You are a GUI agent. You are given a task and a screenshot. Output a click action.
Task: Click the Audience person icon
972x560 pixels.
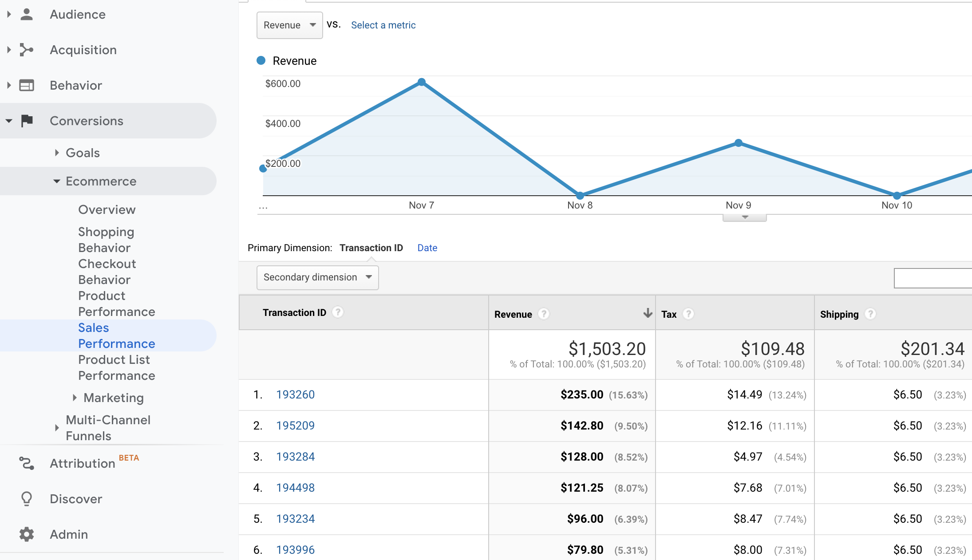[27, 14]
